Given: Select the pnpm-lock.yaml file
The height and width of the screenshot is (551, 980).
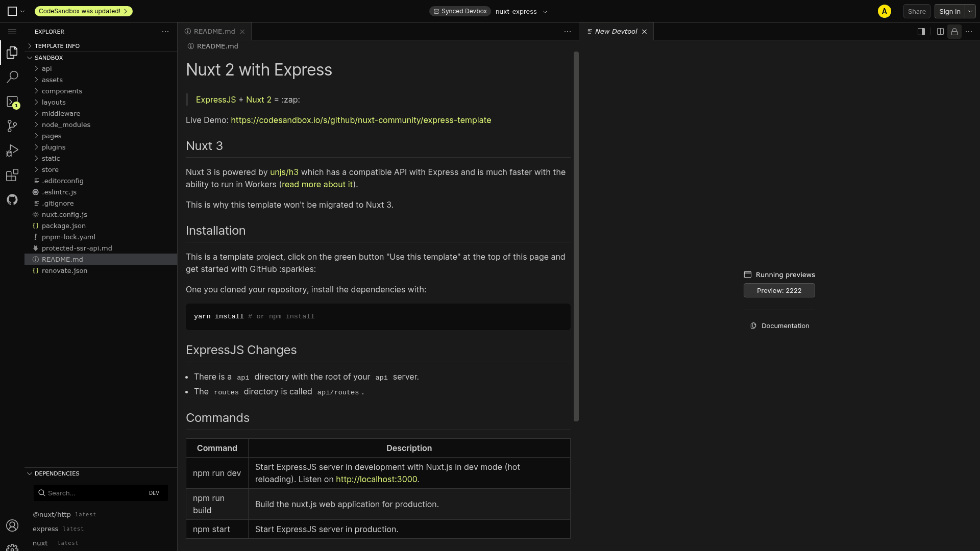Looking at the screenshot, I should pyautogui.click(x=101, y=237).
